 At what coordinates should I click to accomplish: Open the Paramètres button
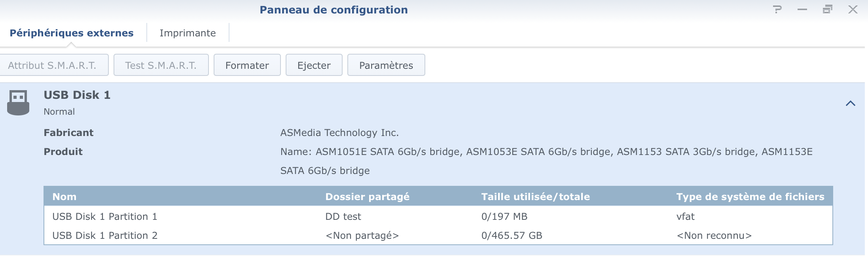click(x=386, y=65)
